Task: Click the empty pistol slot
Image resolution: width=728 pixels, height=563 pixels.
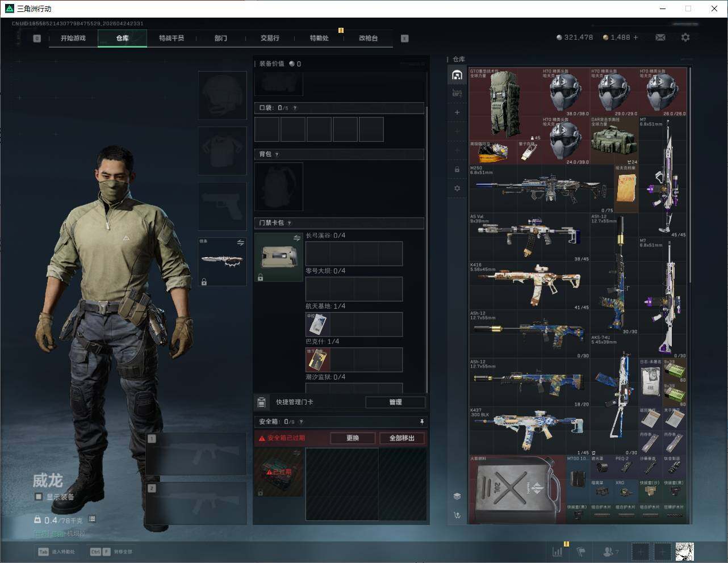Action: pos(222,206)
